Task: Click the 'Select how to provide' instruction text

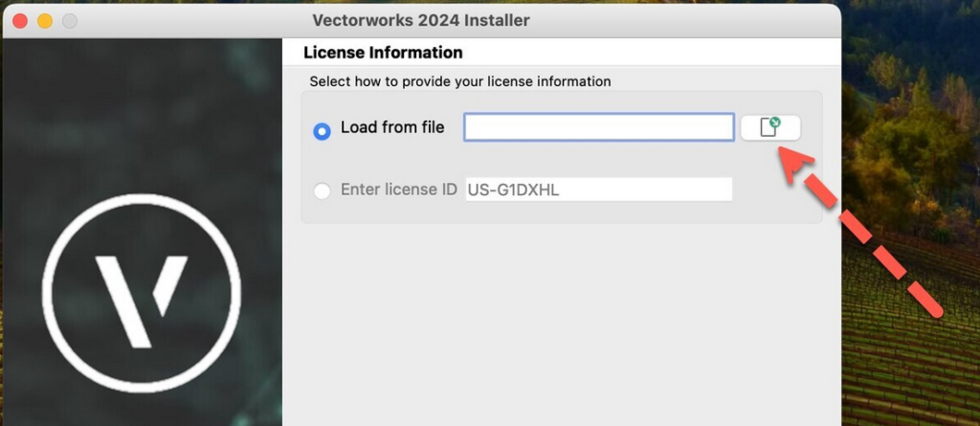Action: (x=460, y=81)
